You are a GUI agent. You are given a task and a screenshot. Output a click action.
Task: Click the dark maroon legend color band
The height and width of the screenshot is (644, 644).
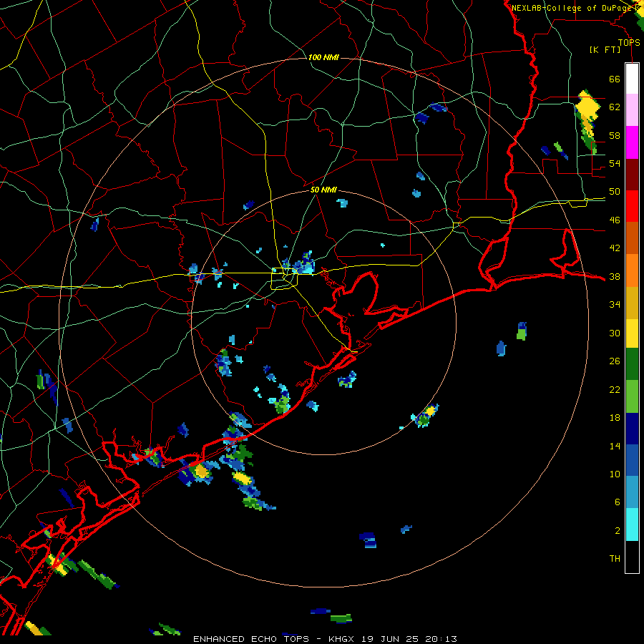632,174
